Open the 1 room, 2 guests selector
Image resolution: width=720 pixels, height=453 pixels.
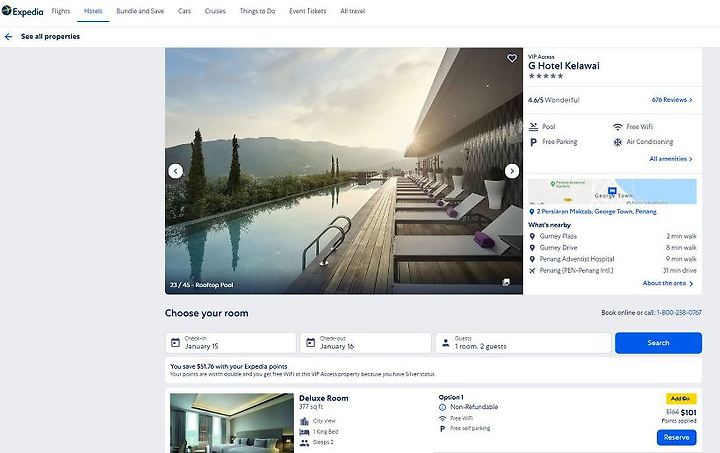click(x=523, y=343)
